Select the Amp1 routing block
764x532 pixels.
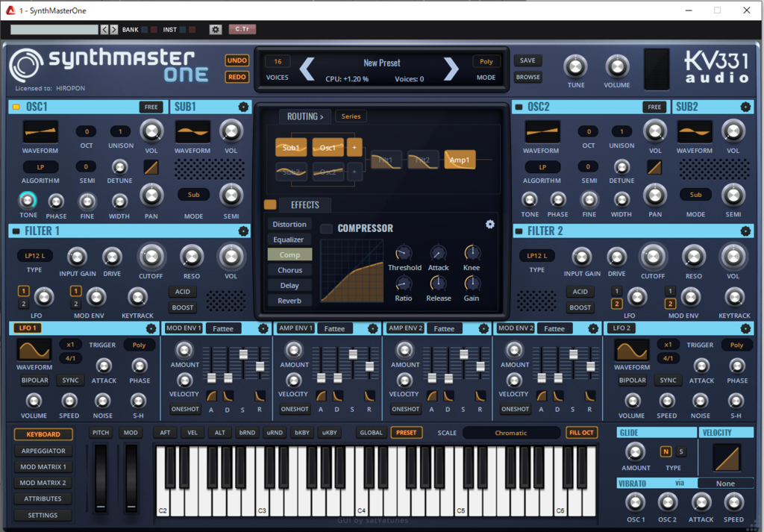tap(460, 160)
